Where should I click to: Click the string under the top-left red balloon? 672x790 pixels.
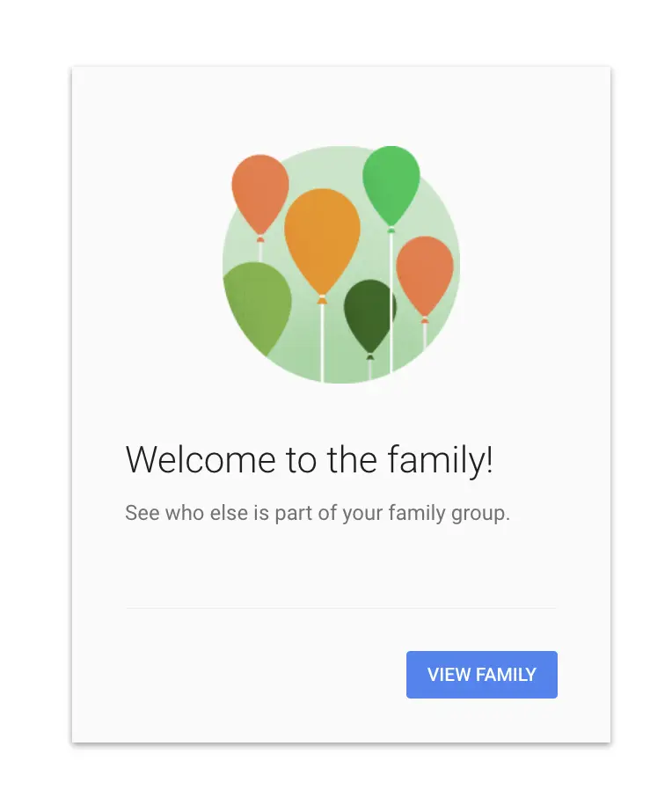(260, 252)
